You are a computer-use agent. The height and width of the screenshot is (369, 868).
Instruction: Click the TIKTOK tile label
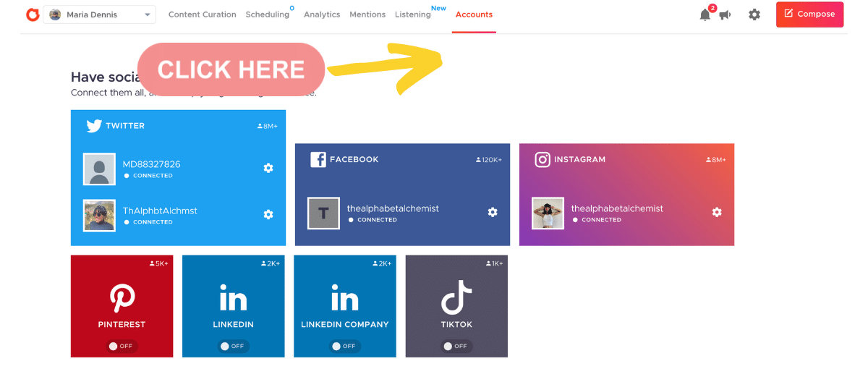pos(456,325)
